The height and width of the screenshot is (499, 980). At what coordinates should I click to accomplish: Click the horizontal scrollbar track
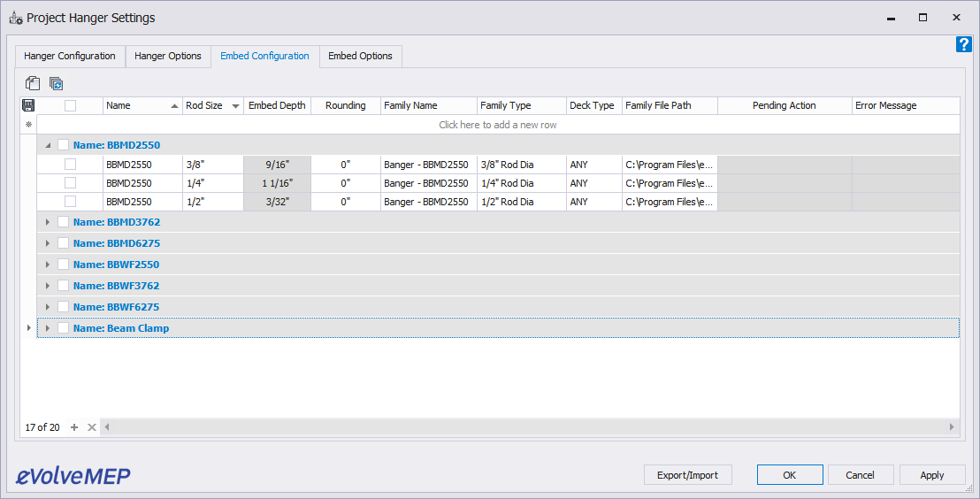coord(528,427)
